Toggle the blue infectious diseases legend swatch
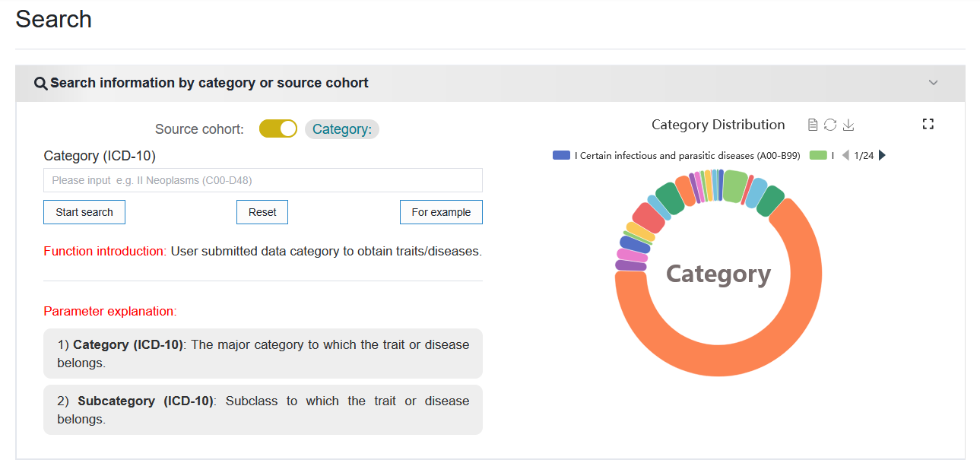 (562, 155)
